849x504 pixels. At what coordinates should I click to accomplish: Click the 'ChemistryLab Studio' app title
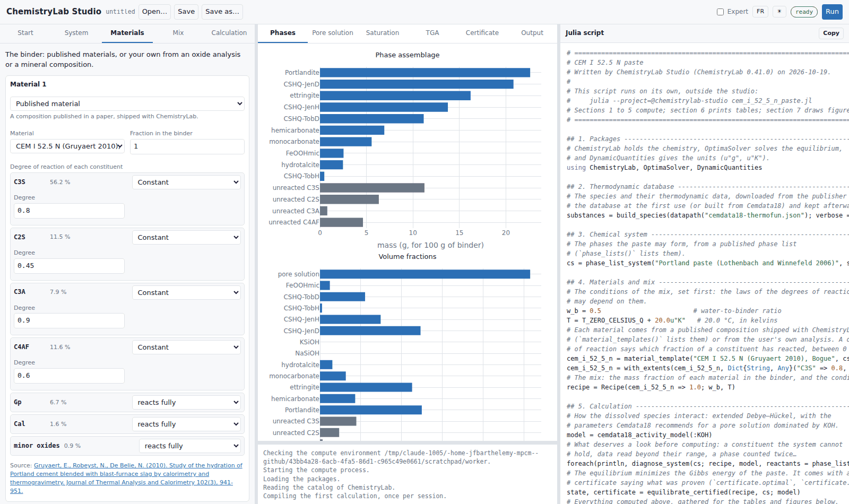(x=54, y=11)
